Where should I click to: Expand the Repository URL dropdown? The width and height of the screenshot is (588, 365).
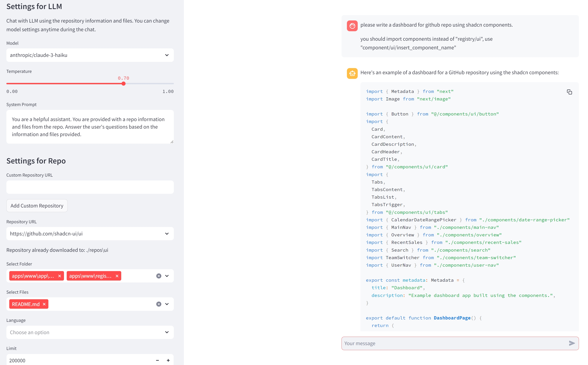[x=90, y=233]
